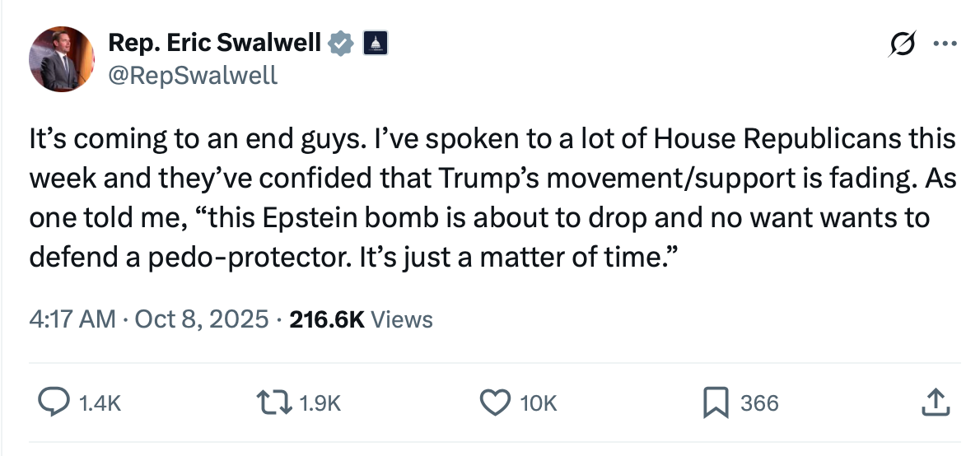Click the 10K likes count

coord(539,403)
